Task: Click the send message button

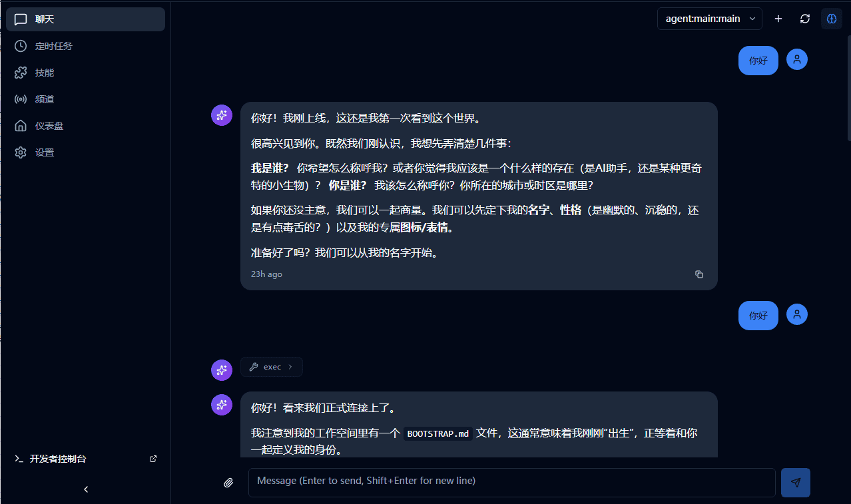Action: pyautogui.click(x=796, y=482)
